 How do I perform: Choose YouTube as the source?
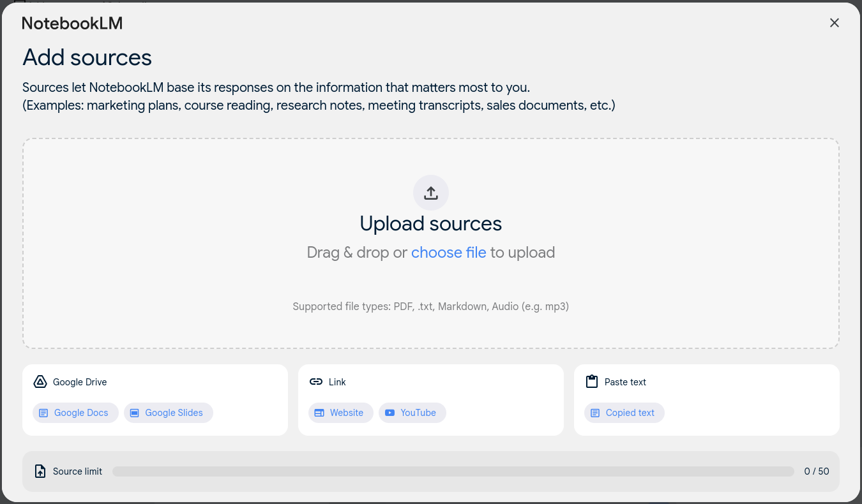click(412, 413)
